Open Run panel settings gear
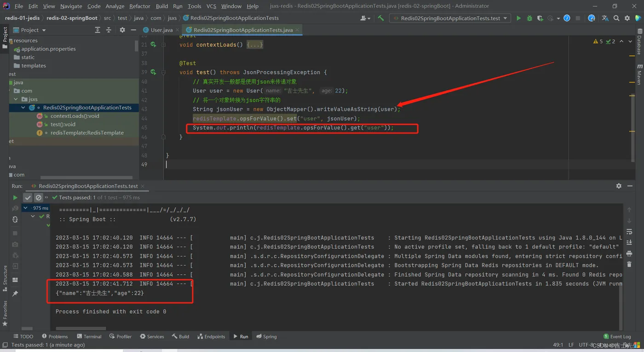The width and height of the screenshot is (644, 352). click(x=619, y=186)
